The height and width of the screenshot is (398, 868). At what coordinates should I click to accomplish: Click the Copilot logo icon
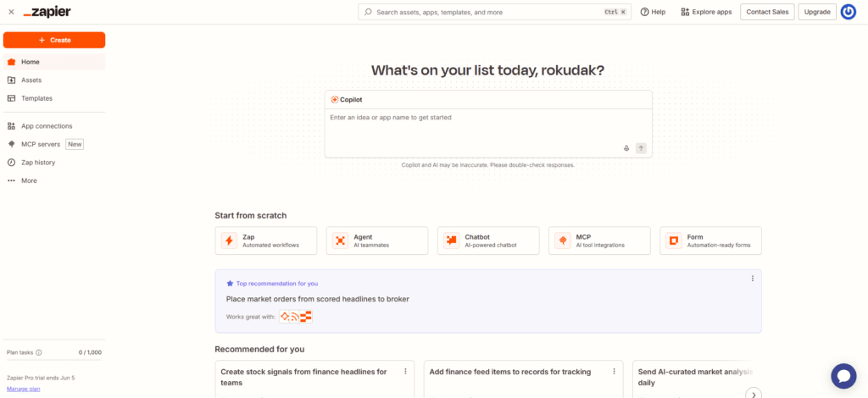pyautogui.click(x=334, y=100)
